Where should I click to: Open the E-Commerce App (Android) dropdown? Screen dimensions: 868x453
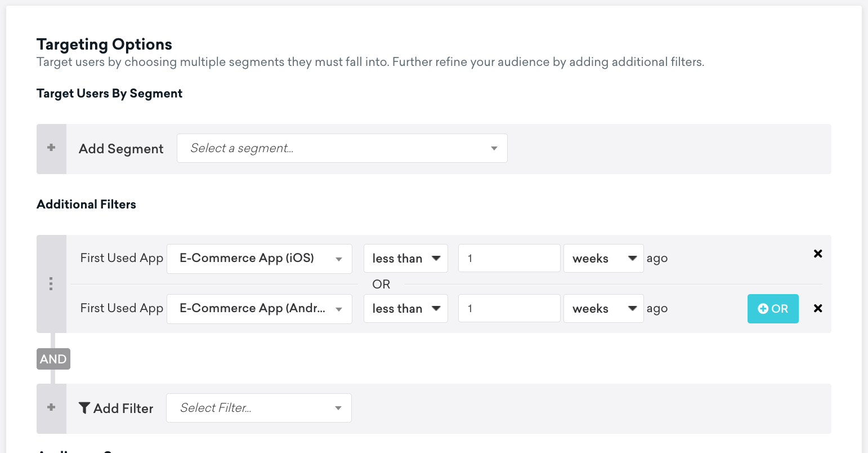pyautogui.click(x=259, y=309)
